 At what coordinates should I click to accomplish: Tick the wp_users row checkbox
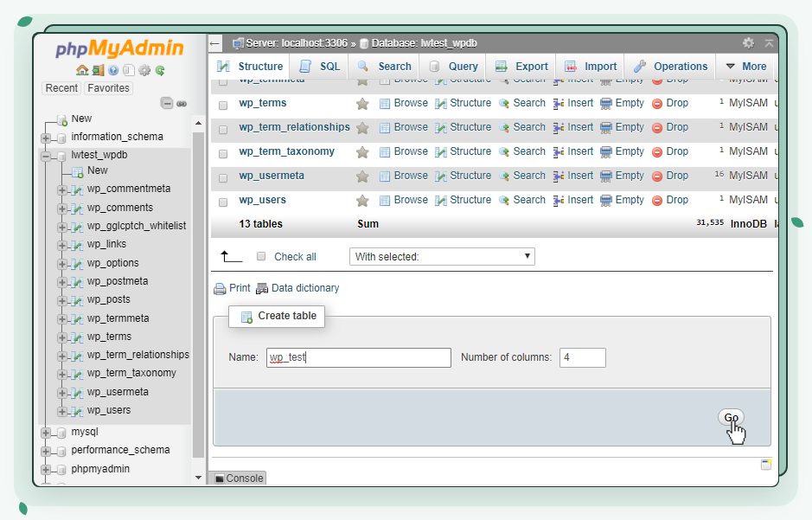[x=223, y=202]
